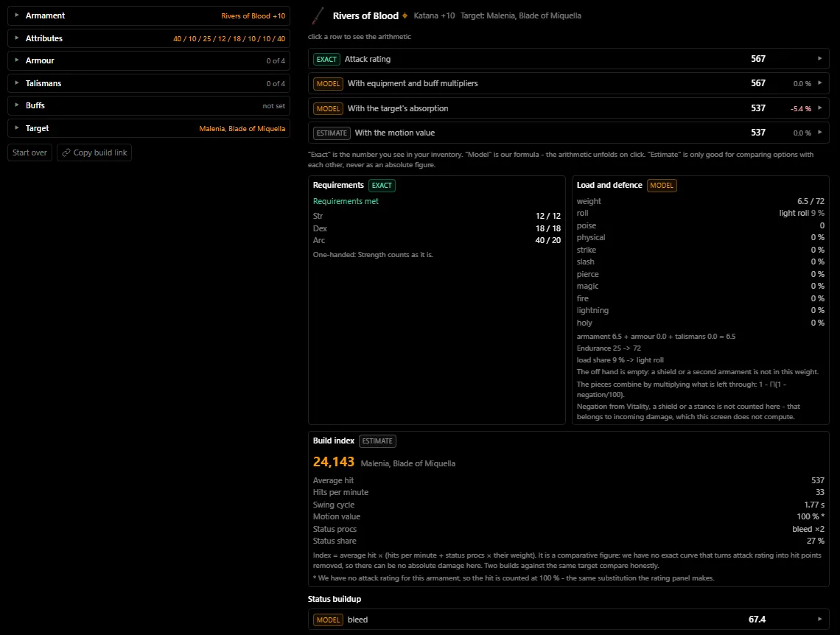Click the weight 6.5 / 72 value
The width and height of the screenshot is (840, 635).
tap(811, 201)
